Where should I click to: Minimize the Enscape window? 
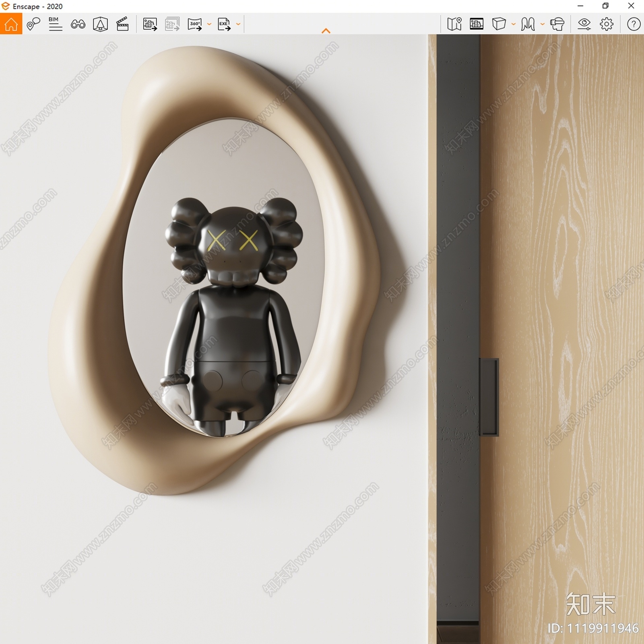(580, 6)
